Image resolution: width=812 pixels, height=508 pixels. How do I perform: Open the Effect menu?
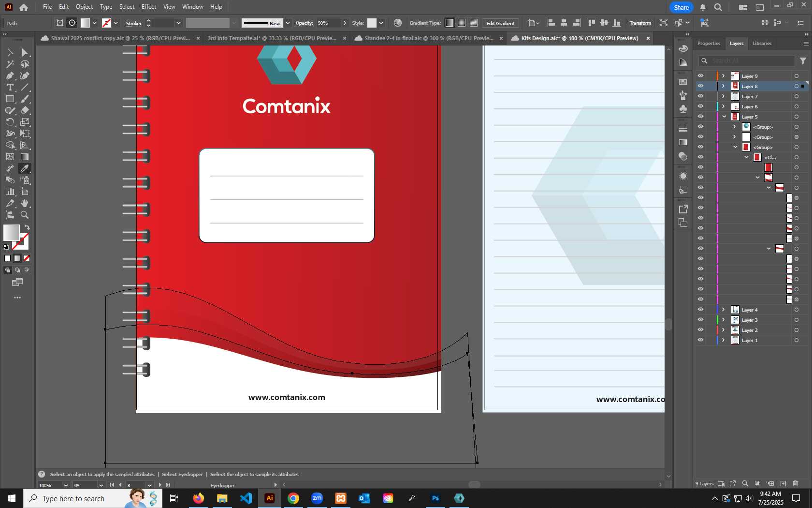coord(149,7)
